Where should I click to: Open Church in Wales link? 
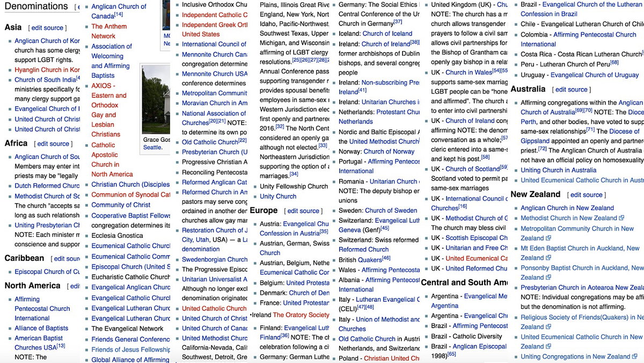pyautogui.click(x=469, y=72)
